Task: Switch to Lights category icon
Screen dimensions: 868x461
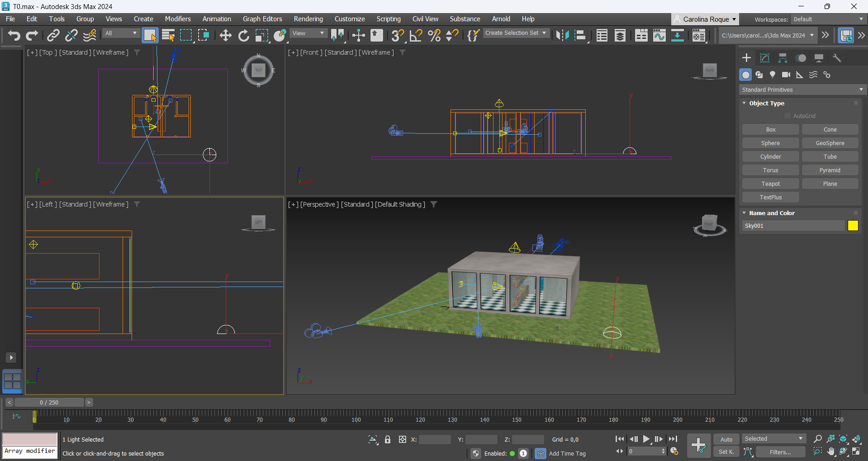Action: [x=773, y=75]
